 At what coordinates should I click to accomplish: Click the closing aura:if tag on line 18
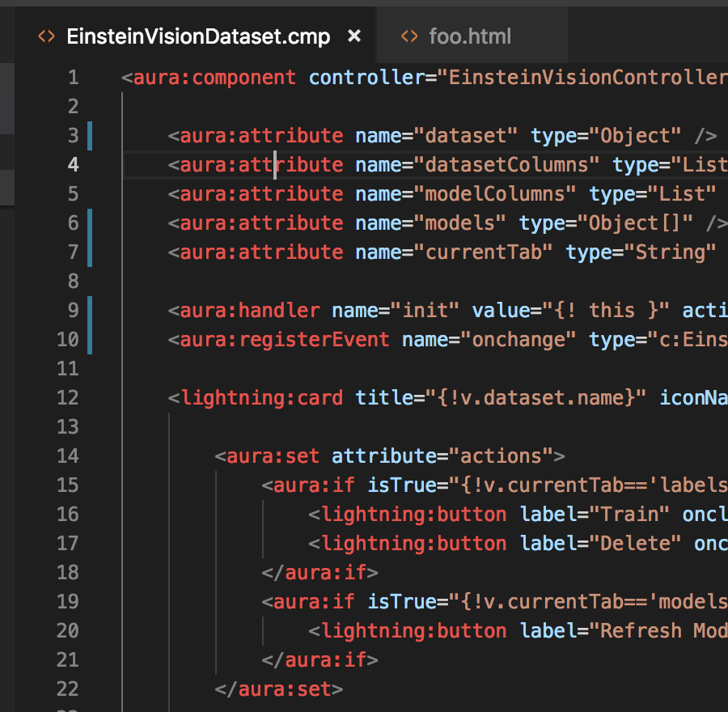point(320,572)
